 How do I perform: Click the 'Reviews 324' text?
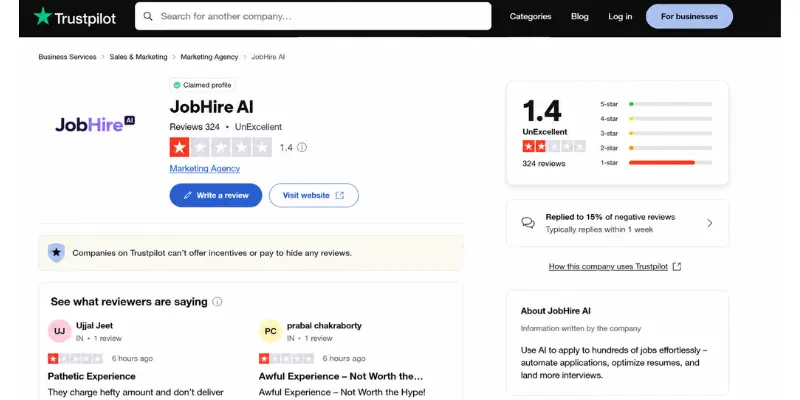(194, 127)
